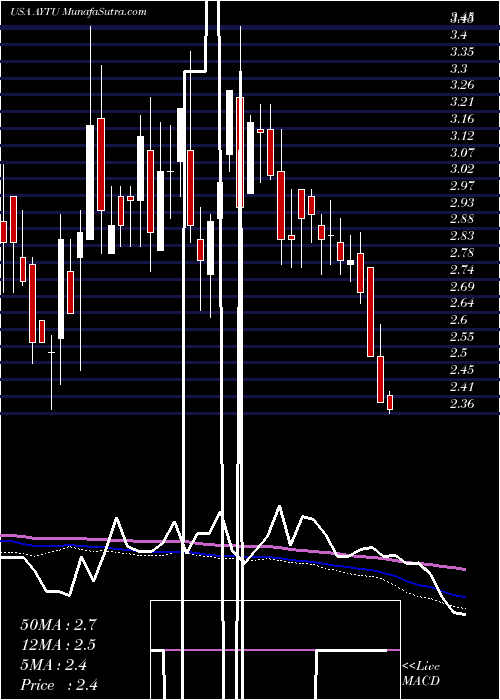The height and width of the screenshot is (700, 500).
Task: Click the 3.02 price axis label
Action: tap(462, 169)
